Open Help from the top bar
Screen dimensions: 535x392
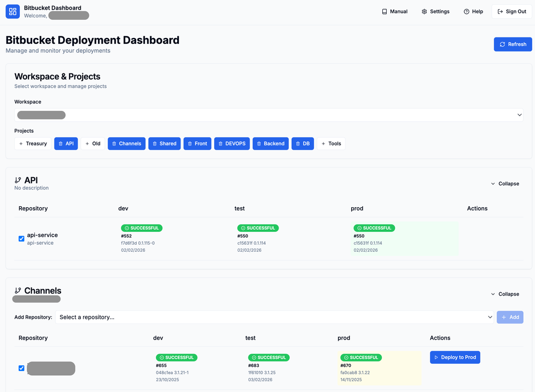tap(473, 12)
